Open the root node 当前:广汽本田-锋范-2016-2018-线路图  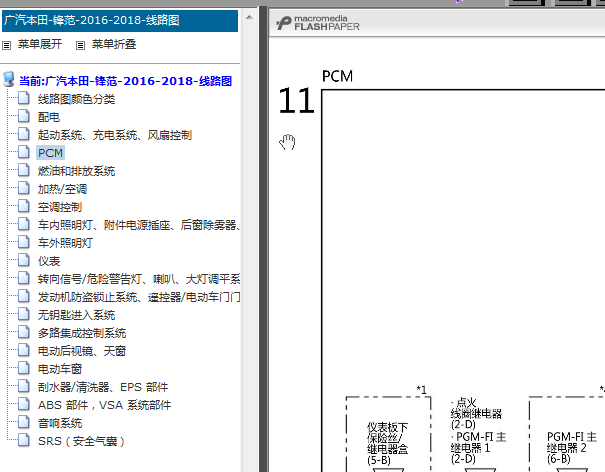(x=125, y=81)
